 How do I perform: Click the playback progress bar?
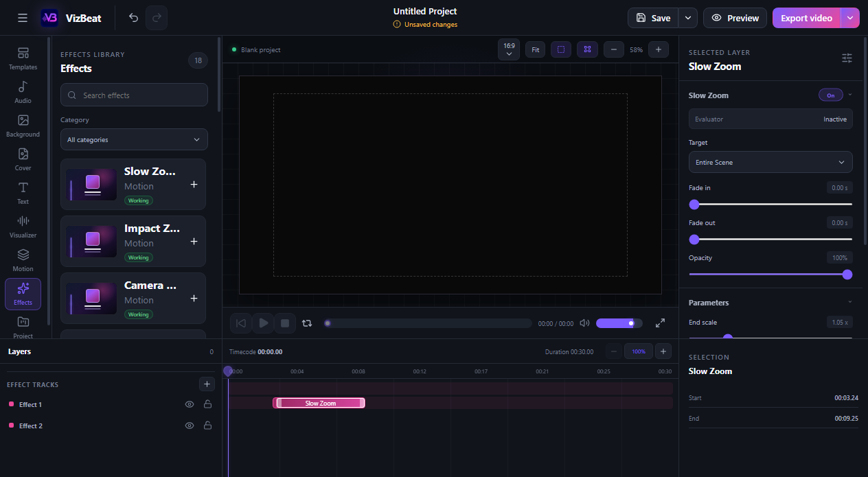pos(428,323)
